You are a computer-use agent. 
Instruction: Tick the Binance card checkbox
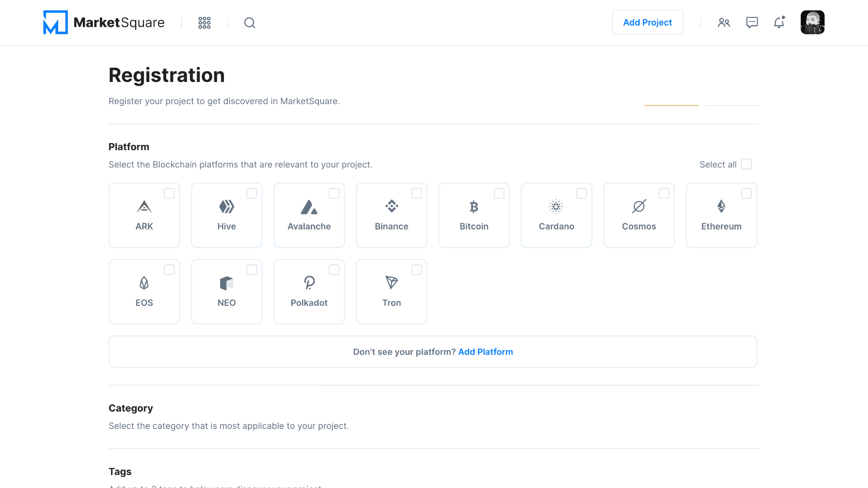coord(417,193)
